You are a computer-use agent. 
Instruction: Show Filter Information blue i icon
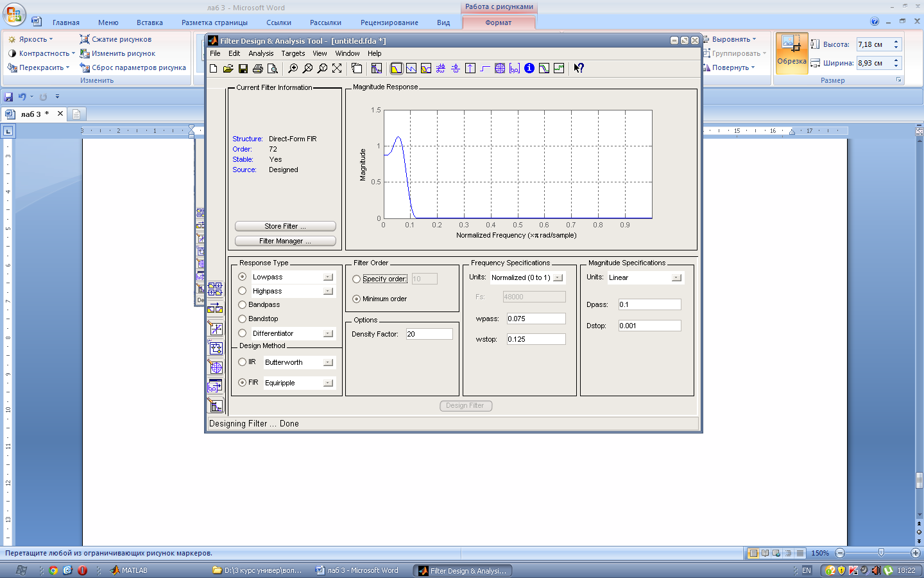529,68
